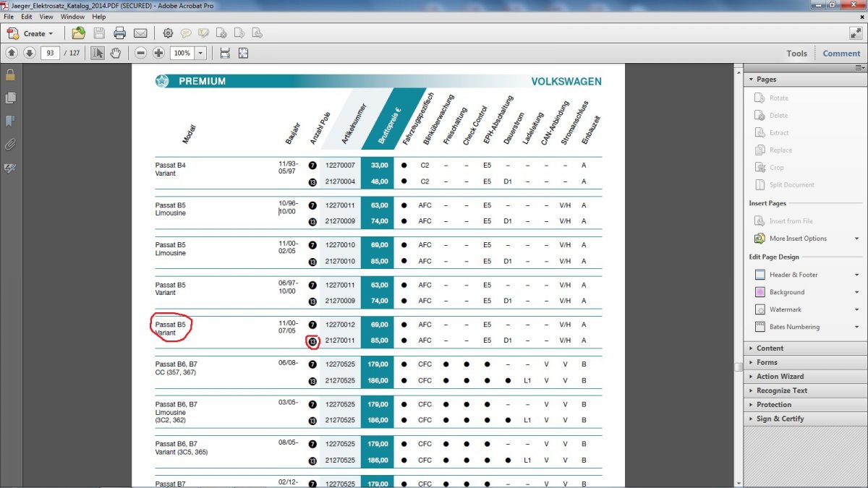Click More Insert Options

point(797,239)
